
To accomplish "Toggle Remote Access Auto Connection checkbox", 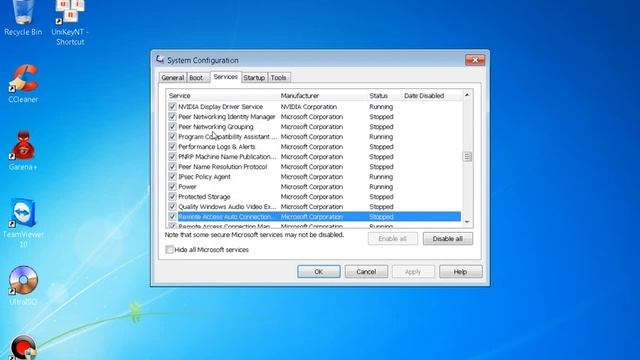I will [172, 217].
